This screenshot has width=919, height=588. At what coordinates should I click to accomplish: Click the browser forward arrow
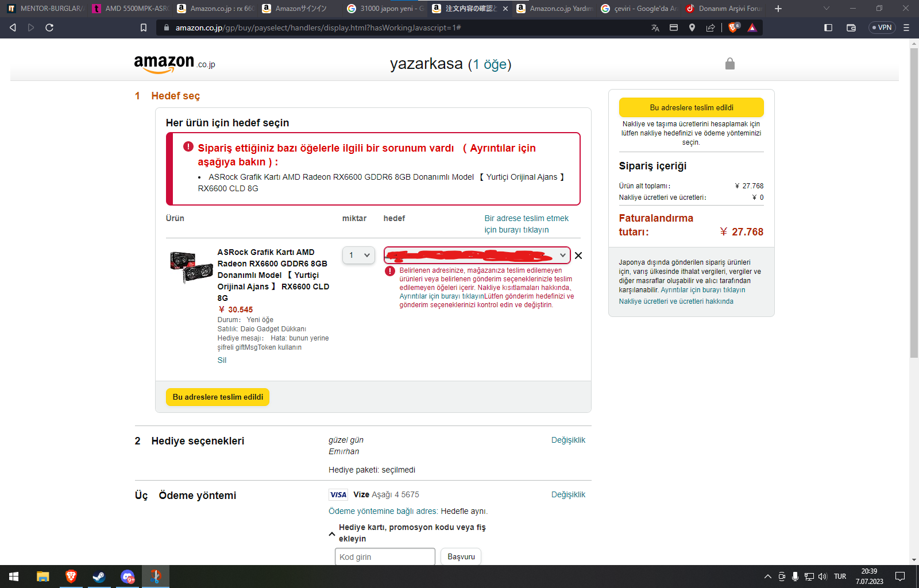click(31, 28)
